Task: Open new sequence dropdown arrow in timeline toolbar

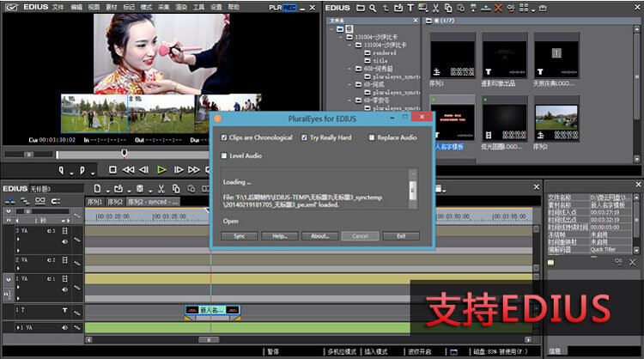Action: [107, 192]
